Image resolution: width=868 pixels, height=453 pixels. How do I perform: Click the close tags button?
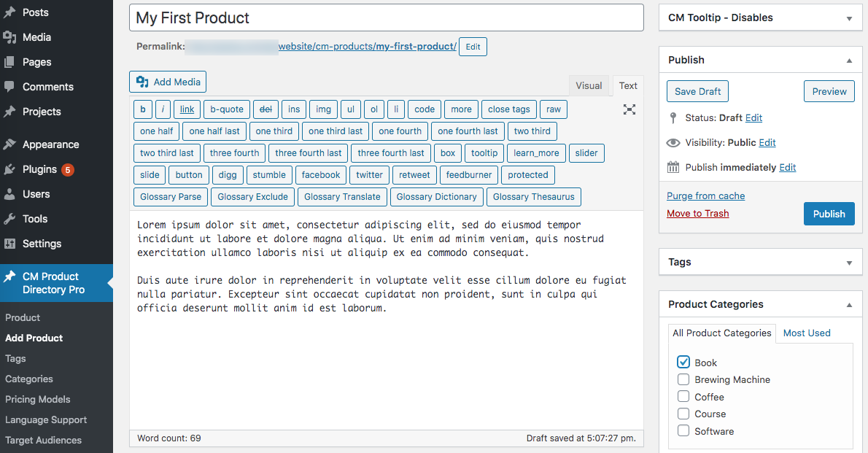pyautogui.click(x=508, y=109)
